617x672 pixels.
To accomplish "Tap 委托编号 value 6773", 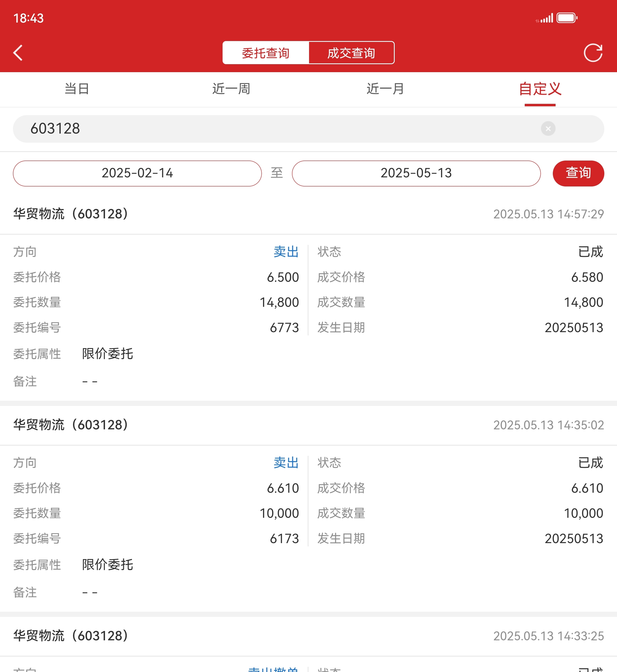I will [x=284, y=327].
